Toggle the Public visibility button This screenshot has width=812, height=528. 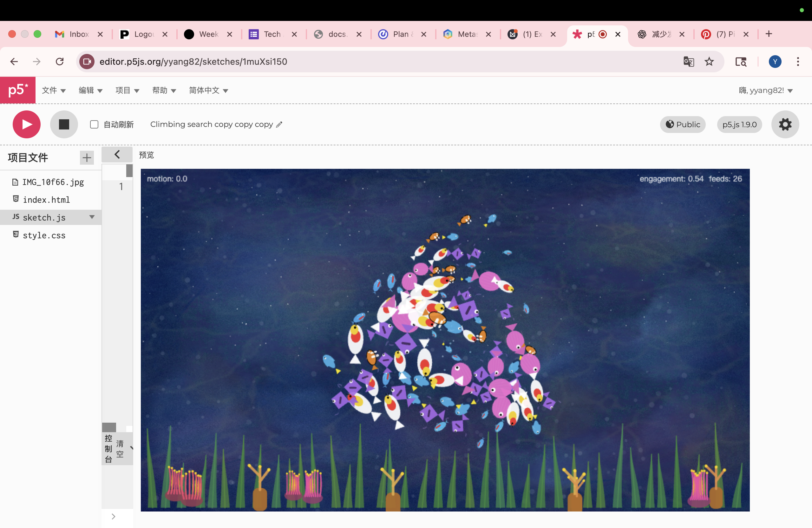click(682, 125)
